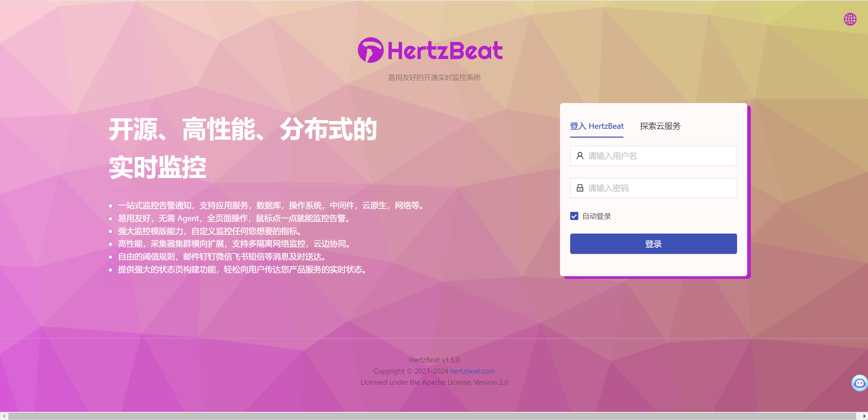Screen dimensions: 868x420
Task: Click the 自动登录 label text
Action: 596,216
